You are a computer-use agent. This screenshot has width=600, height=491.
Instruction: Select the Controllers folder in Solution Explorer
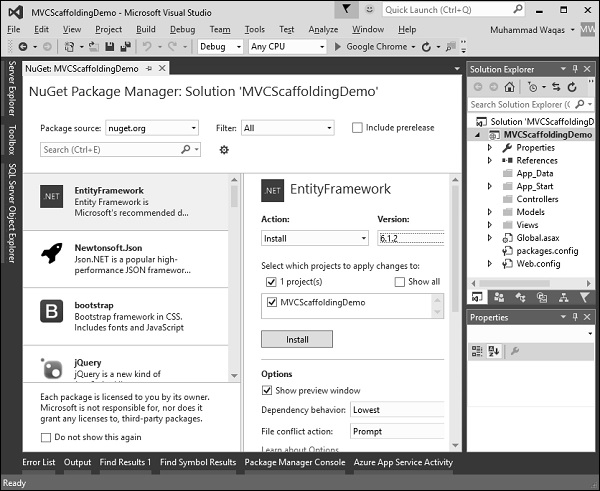(537, 199)
